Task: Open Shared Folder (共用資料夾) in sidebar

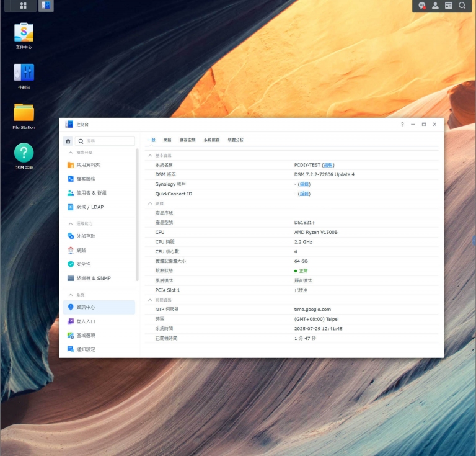Action: click(x=99, y=164)
